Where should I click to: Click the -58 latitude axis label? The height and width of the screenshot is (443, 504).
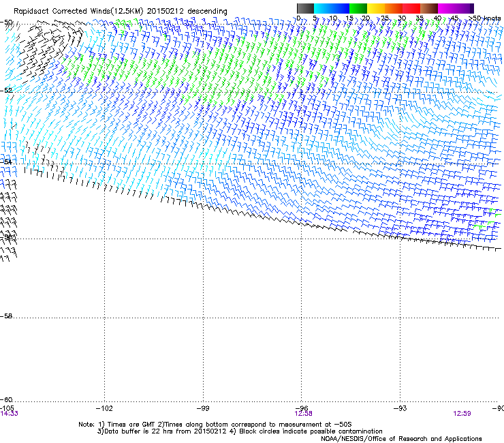[x=6, y=316]
